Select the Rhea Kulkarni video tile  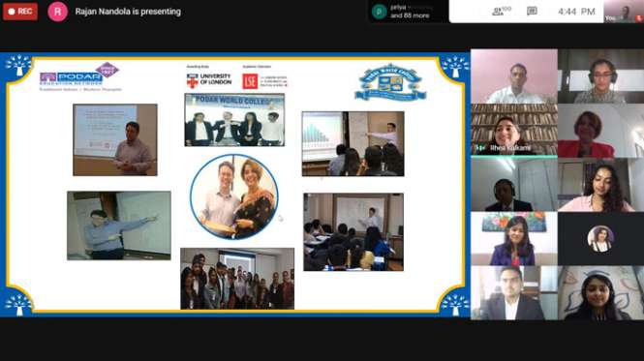click(514, 131)
